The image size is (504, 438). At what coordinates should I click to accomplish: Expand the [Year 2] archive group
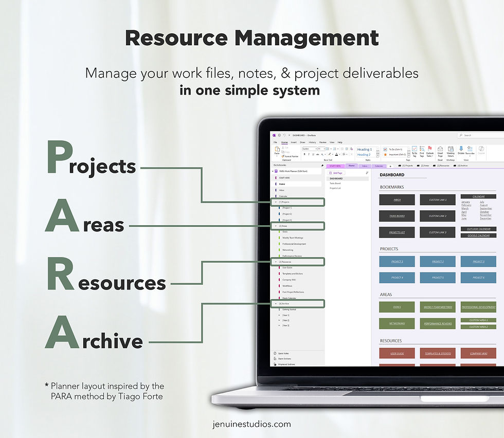279,320
